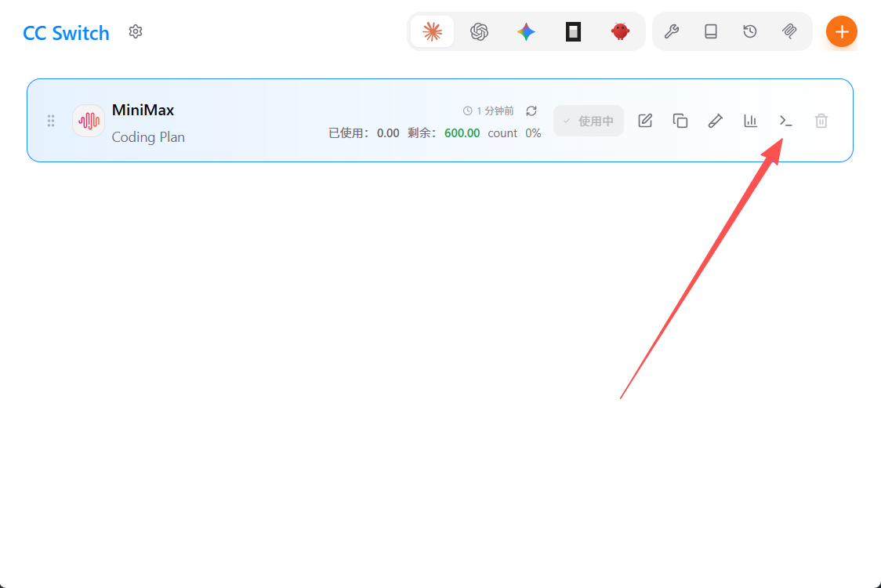The image size is (881, 588).
Task: Edit the MiniMax provider
Action: pyautogui.click(x=645, y=121)
